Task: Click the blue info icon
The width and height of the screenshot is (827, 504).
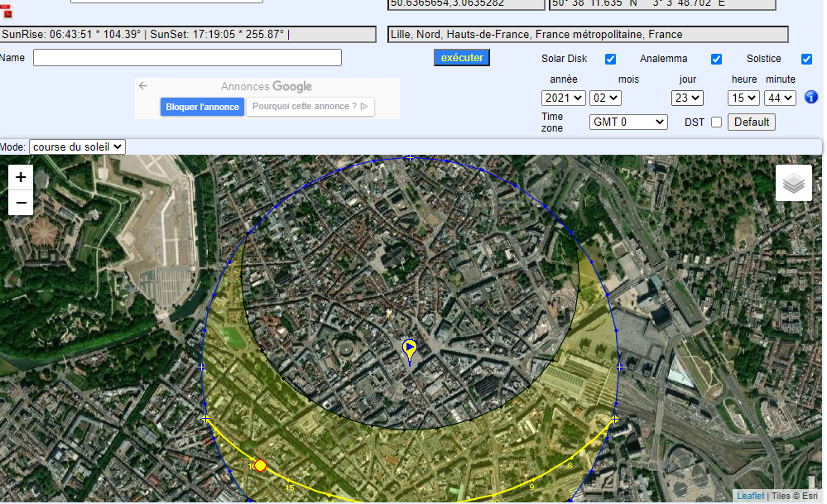Action: coord(811,98)
